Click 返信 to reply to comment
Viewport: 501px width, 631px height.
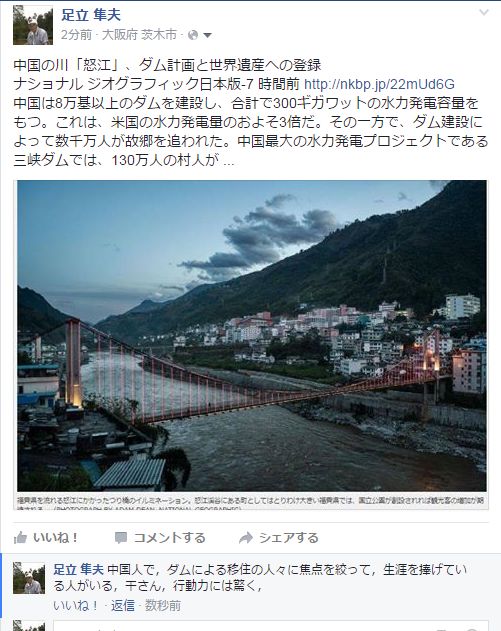pyautogui.click(x=123, y=605)
